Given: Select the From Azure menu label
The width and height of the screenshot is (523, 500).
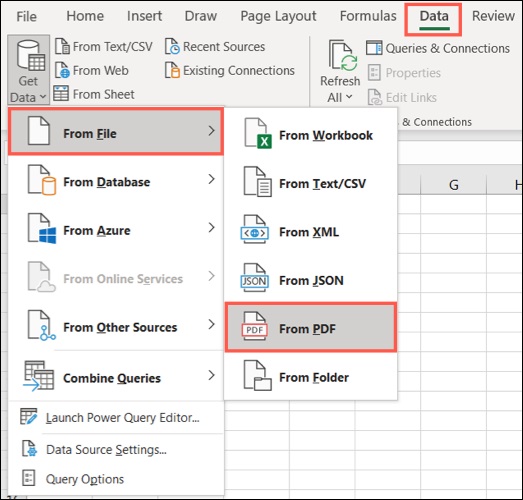Looking at the screenshot, I should [97, 230].
